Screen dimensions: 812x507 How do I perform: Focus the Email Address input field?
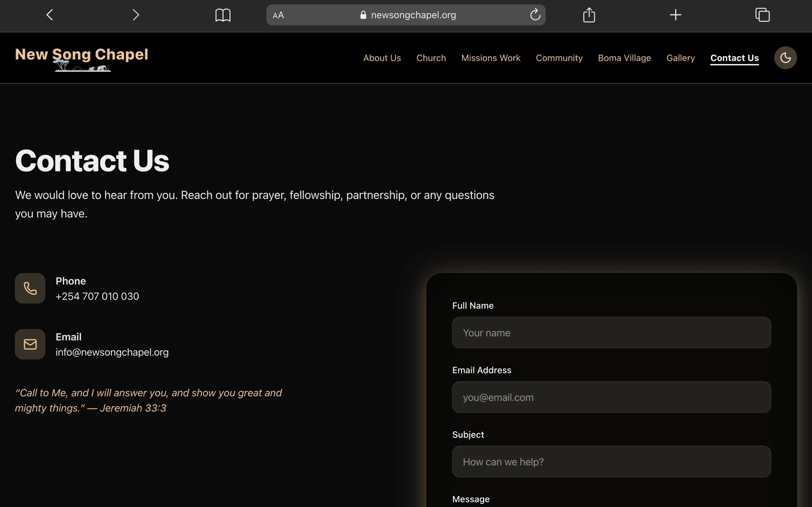[611, 397]
